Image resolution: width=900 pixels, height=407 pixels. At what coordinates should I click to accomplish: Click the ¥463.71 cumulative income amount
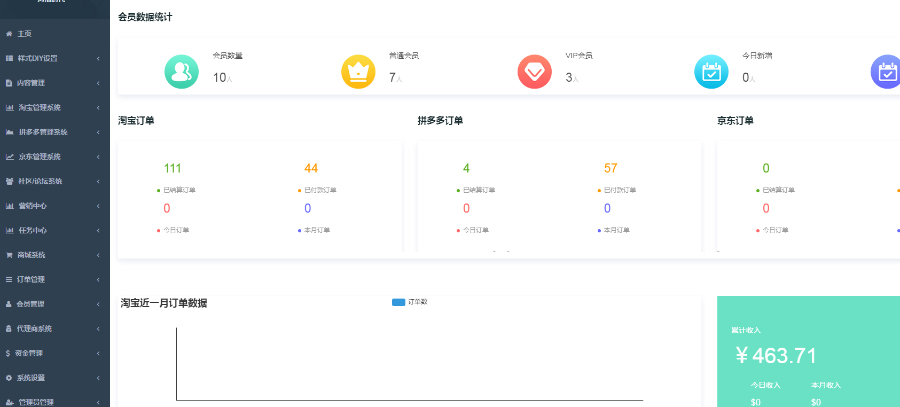776,356
